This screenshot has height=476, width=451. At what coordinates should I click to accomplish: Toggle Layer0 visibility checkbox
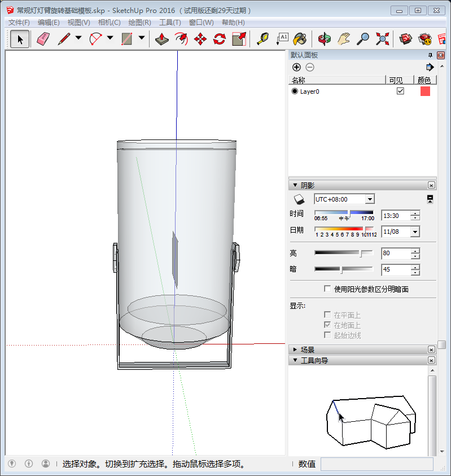point(400,91)
